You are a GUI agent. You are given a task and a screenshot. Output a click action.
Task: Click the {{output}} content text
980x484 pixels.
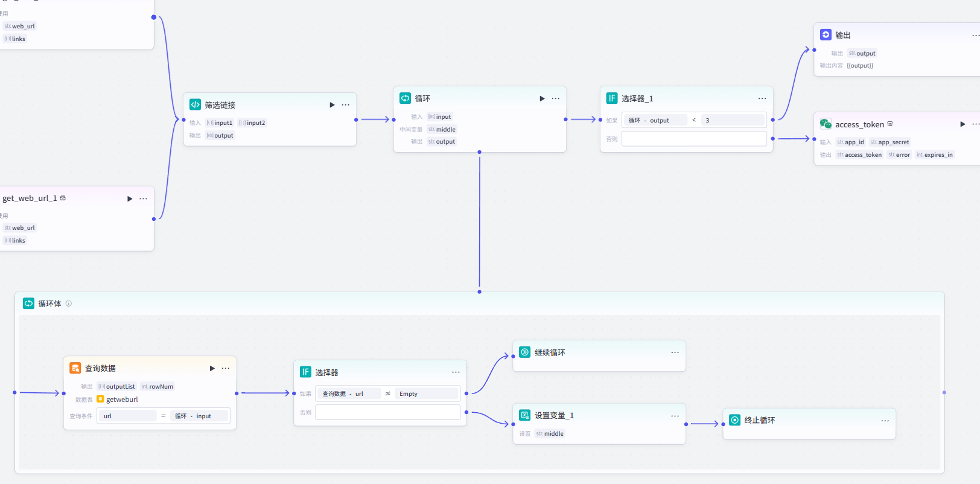pos(860,65)
